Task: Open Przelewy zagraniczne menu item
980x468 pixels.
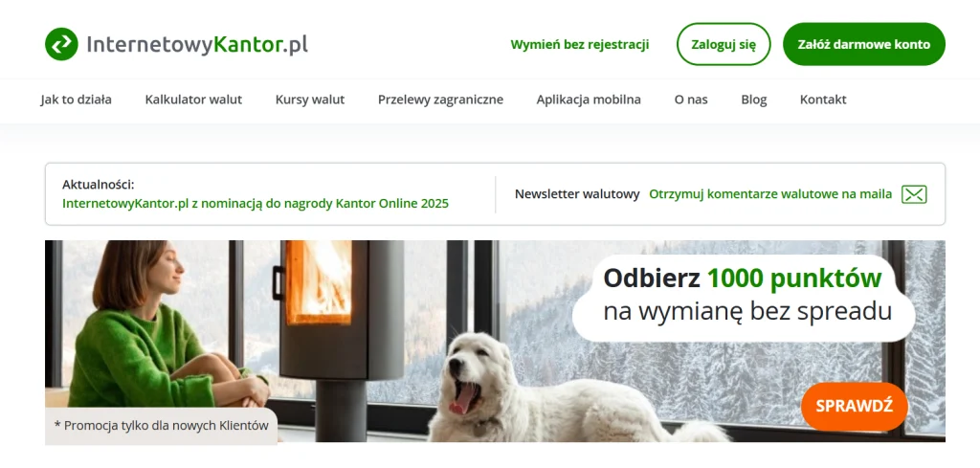Action: tap(440, 100)
